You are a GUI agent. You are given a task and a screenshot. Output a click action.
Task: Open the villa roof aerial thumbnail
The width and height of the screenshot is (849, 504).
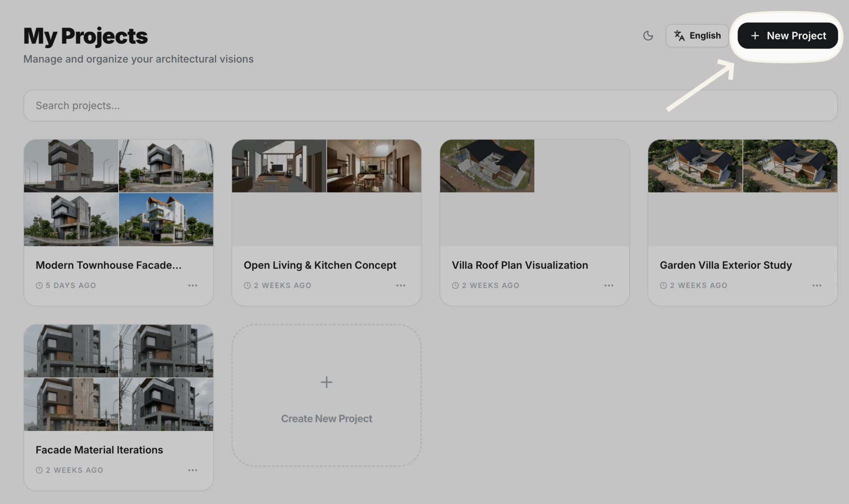click(x=487, y=166)
